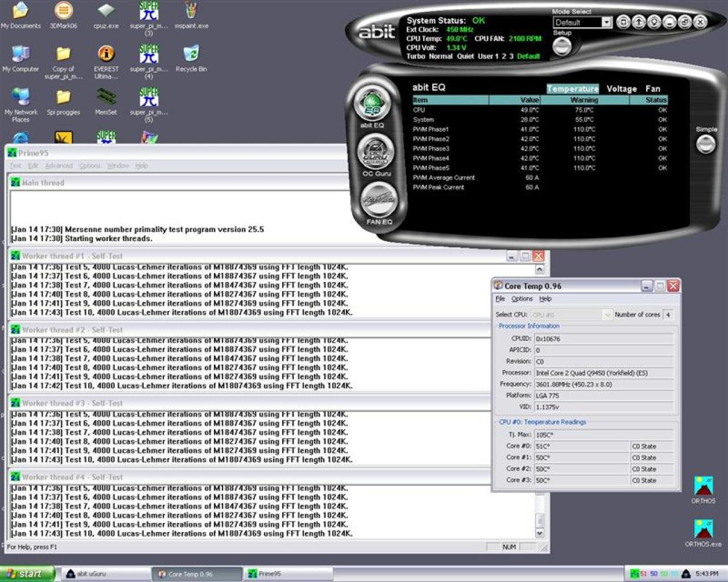Open the Edit menu in Prime95
This screenshot has width=728, height=582.
(33, 165)
